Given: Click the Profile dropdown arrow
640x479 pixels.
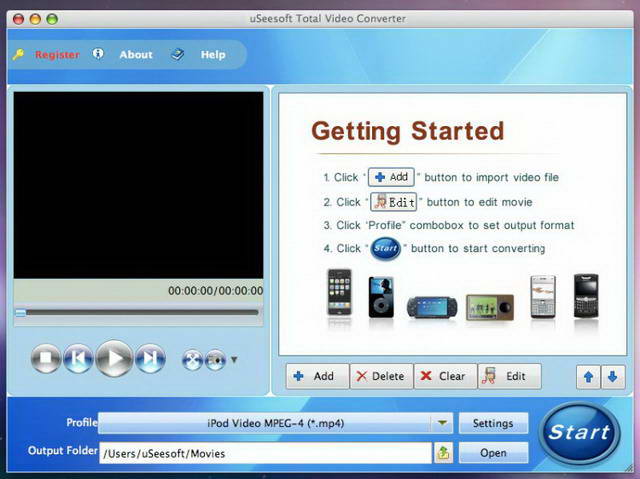Looking at the screenshot, I should point(442,423).
